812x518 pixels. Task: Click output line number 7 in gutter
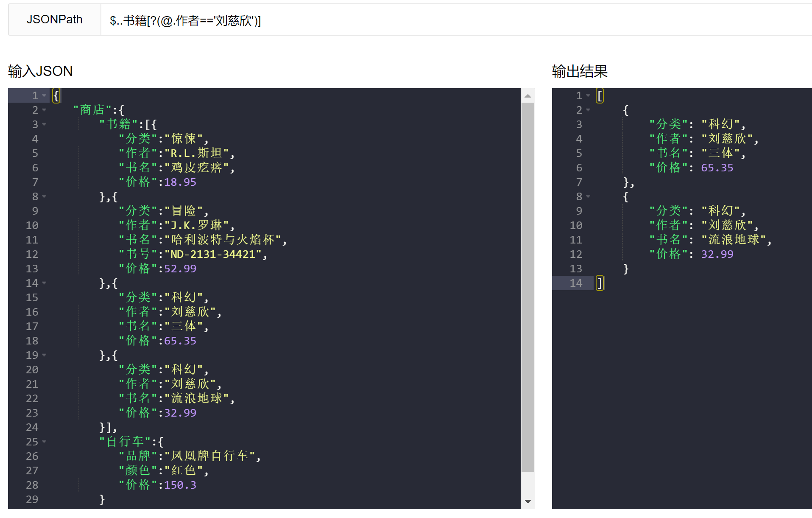point(579,182)
